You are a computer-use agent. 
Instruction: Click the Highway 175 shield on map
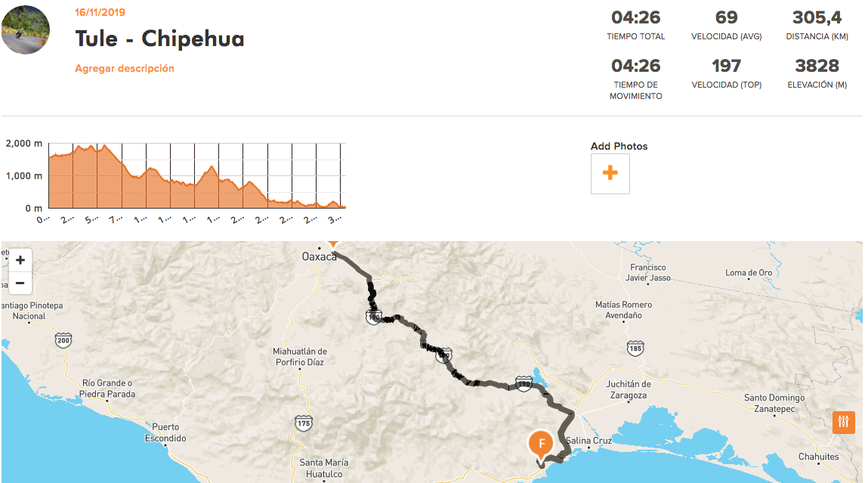point(304,423)
